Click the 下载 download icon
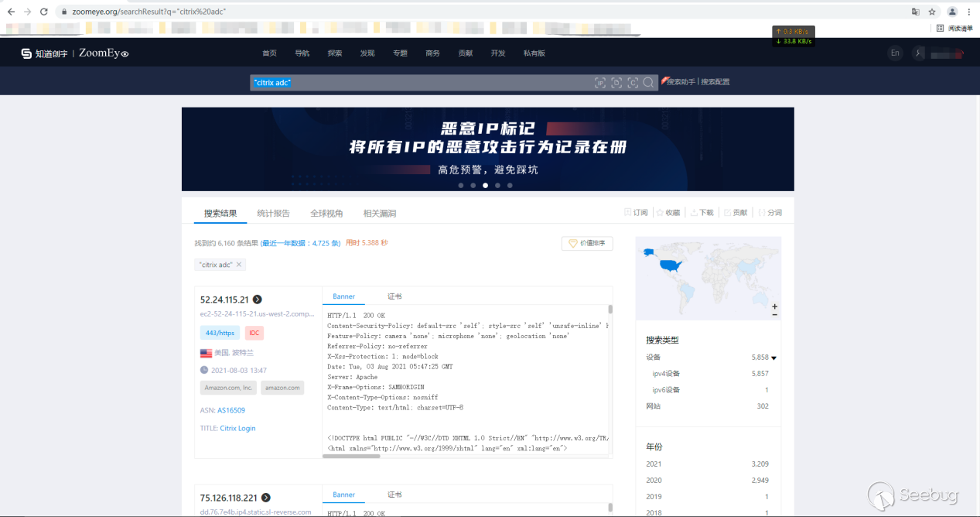 694,213
